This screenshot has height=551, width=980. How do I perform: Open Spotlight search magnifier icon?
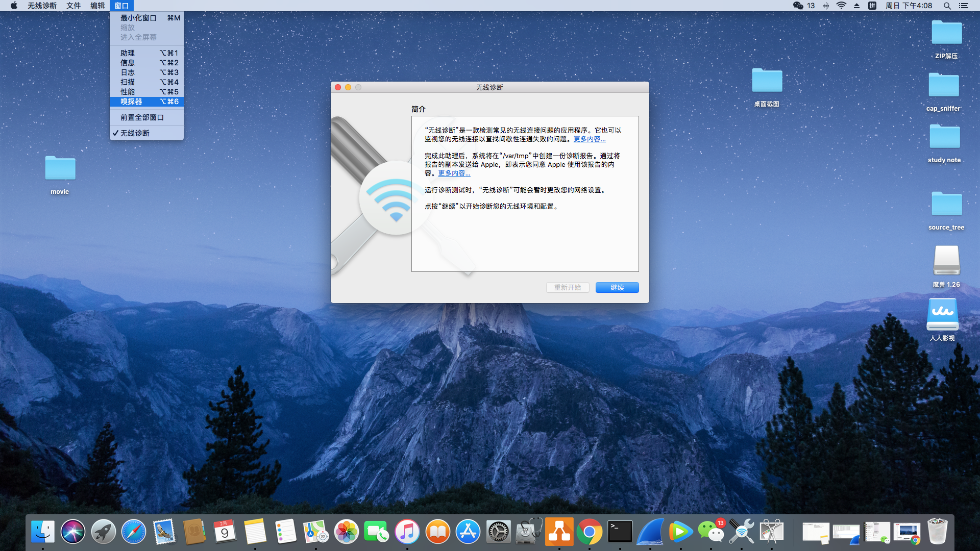click(947, 6)
